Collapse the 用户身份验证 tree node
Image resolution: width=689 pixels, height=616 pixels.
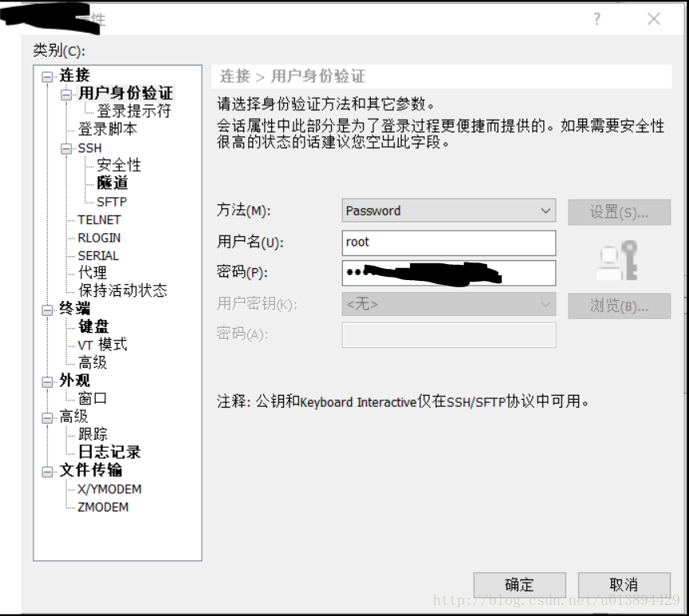(66, 94)
